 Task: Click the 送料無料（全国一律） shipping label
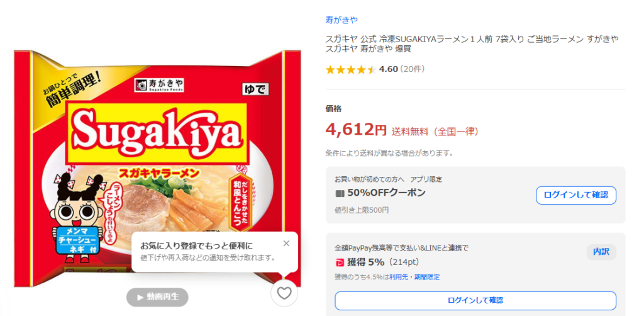(x=435, y=132)
